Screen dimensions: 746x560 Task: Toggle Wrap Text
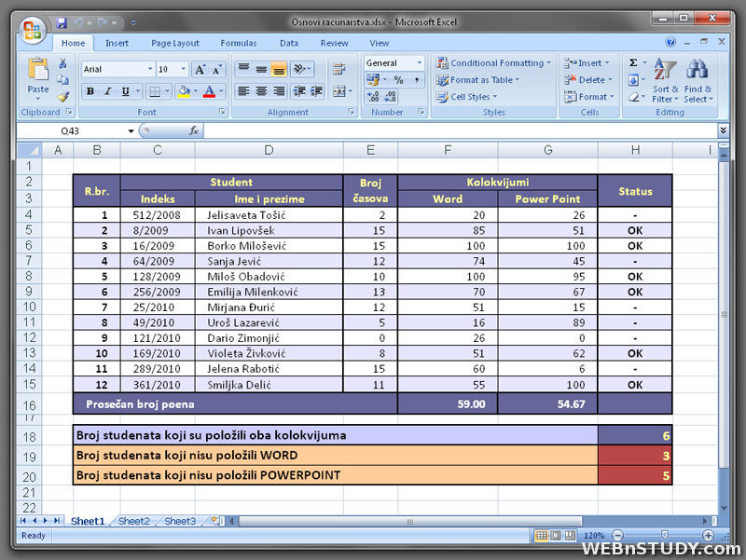338,69
